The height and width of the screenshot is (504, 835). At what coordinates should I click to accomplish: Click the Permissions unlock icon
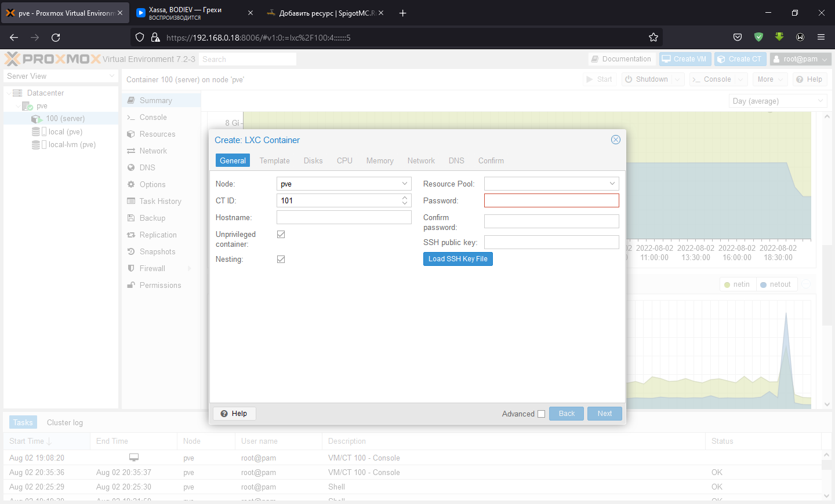[131, 285]
